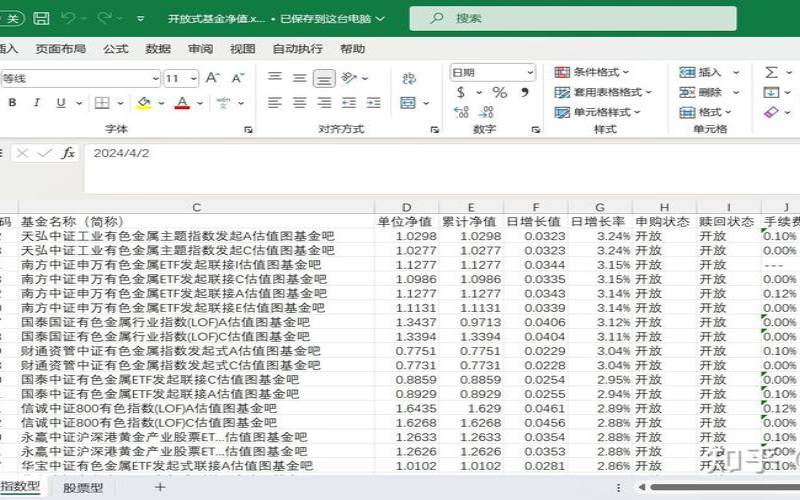The image size is (800, 500).
Task: Click Merge and Center icon
Action: (x=408, y=103)
